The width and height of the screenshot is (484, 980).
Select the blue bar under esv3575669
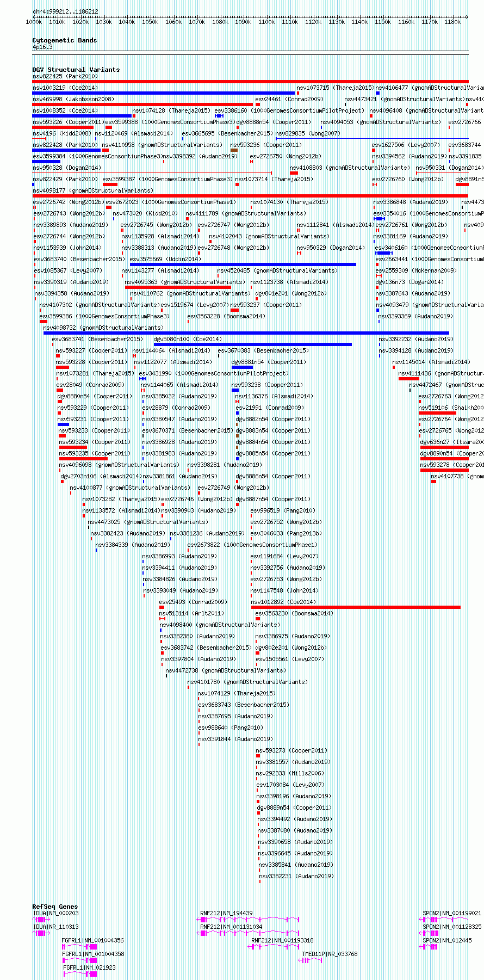click(243, 264)
